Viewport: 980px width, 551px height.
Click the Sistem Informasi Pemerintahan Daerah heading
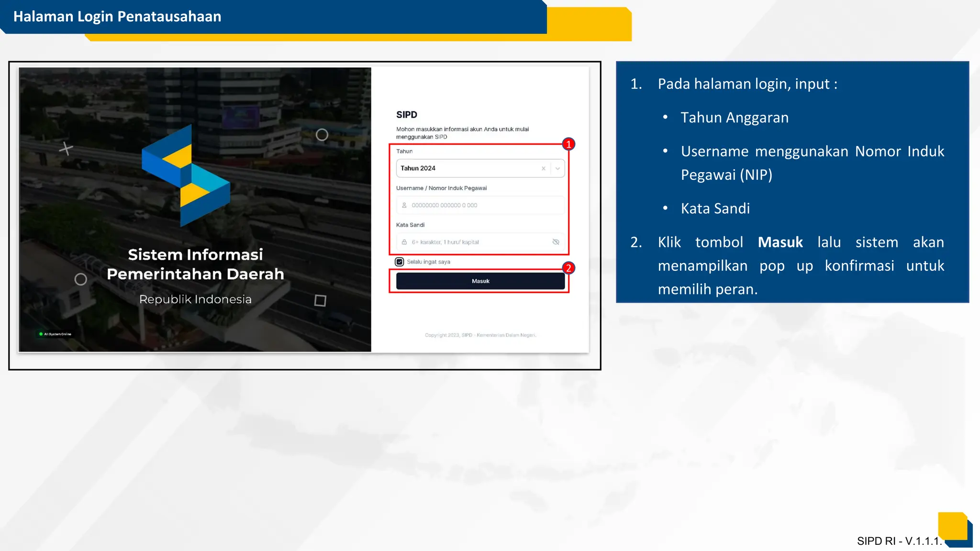(x=195, y=264)
